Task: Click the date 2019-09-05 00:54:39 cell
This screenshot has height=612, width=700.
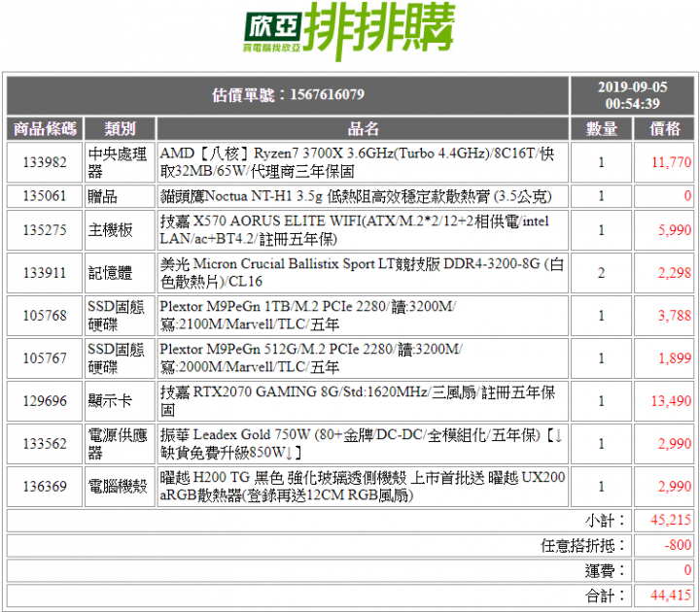Action: 632,95
